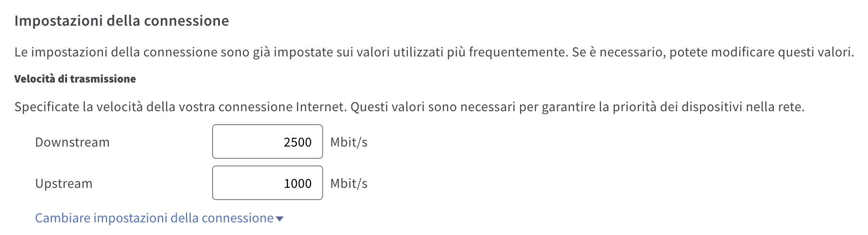868x235 pixels.
Task: Click the Upstream label
Action: click(x=64, y=184)
